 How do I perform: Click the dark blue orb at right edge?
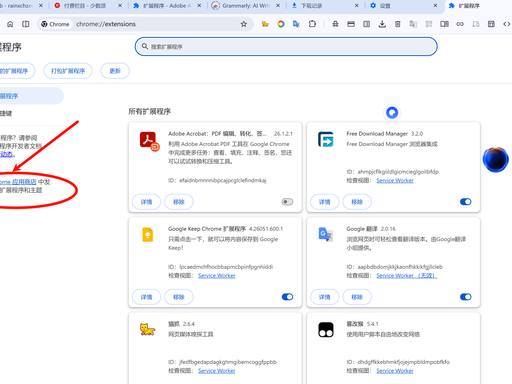[496, 159]
